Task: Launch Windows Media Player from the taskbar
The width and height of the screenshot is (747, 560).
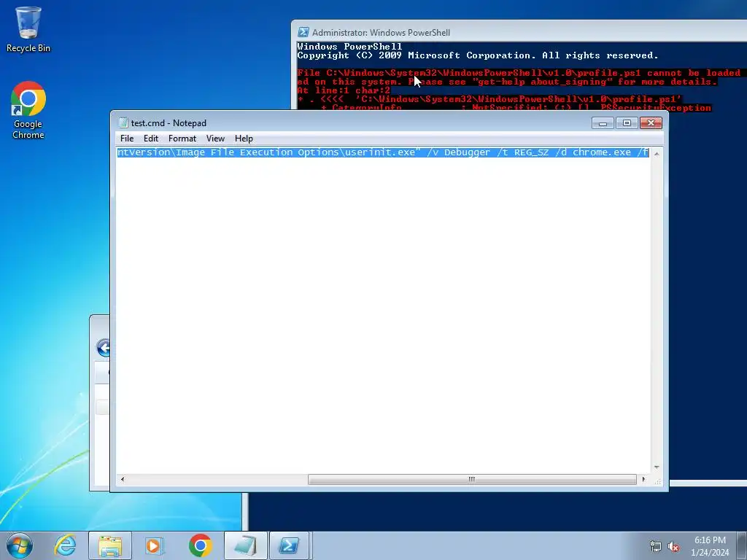Action: point(155,545)
